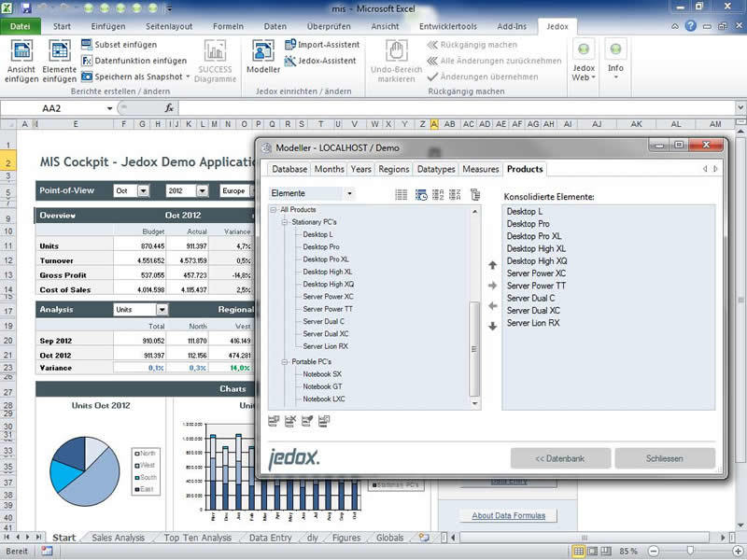The width and height of the screenshot is (747, 560).
Task: Collapse the All Products tree node
Action: tap(274, 210)
